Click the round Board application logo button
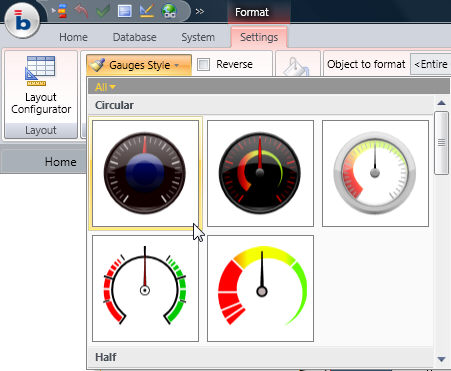The height and width of the screenshot is (371, 451). pos(23,20)
